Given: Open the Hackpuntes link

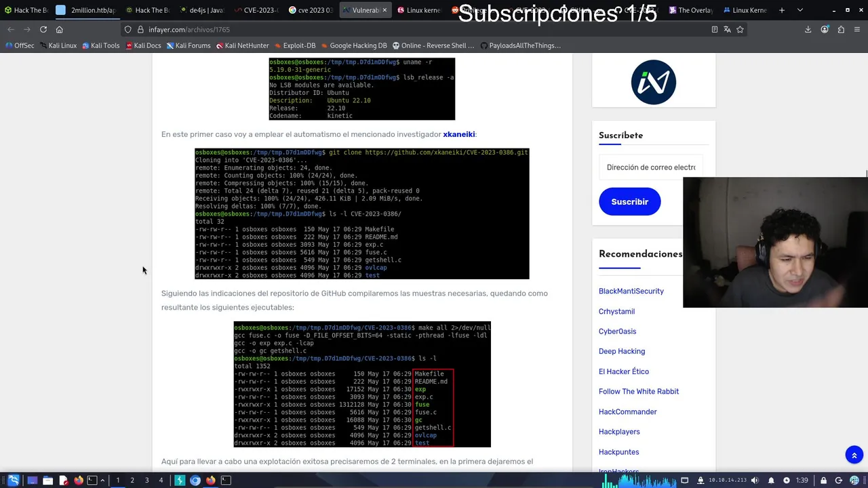Looking at the screenshot, I should (x=618, y=452).
